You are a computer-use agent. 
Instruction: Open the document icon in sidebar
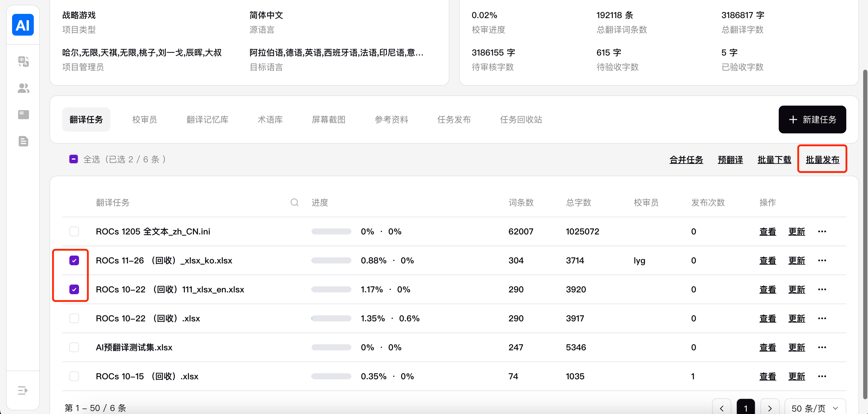pyautogui.click(x=23, y=141)
